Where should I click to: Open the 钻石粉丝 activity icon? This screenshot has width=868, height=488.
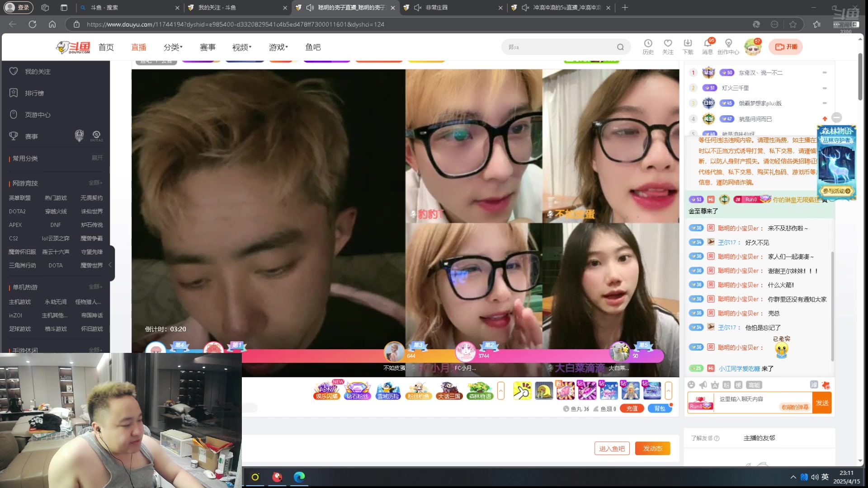coord(357,390)
